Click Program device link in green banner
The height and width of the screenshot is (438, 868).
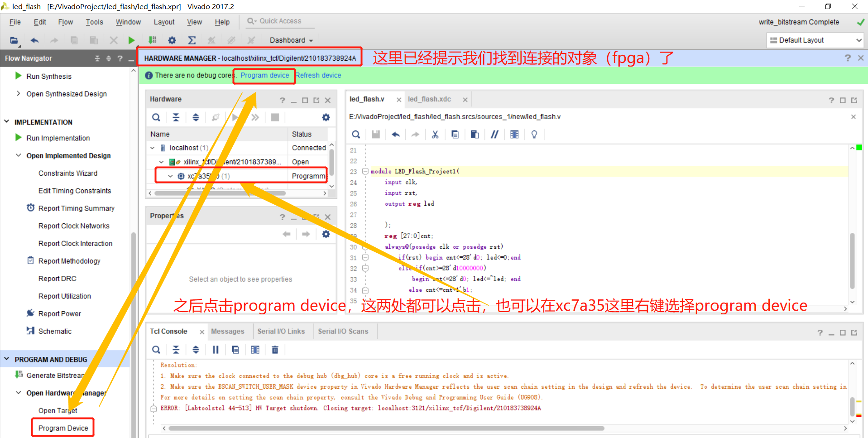(264, 75)
